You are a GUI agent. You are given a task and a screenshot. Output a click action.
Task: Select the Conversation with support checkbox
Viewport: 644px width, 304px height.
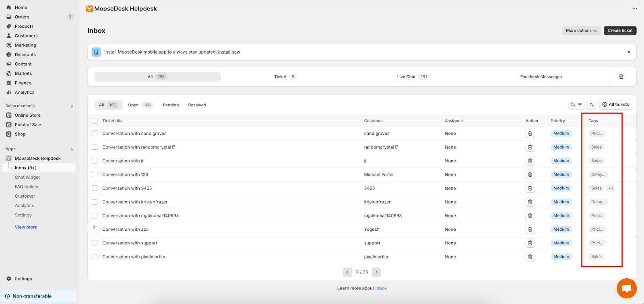(95, 243)
